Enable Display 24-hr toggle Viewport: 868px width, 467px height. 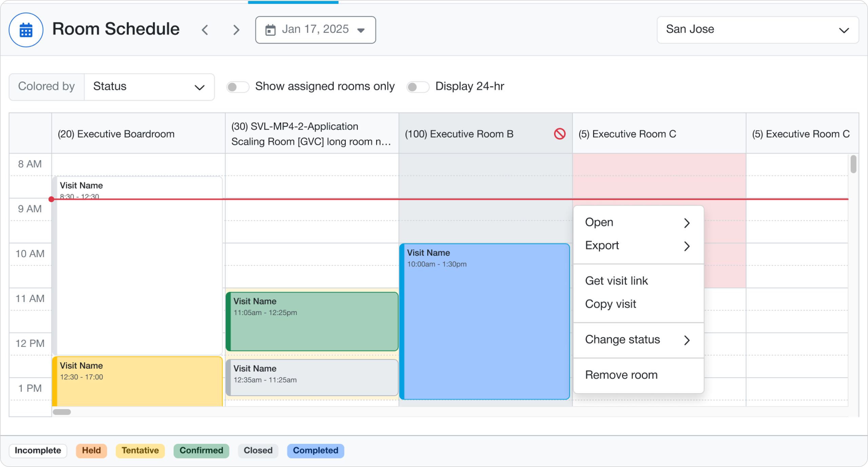pyautogui.click(x=417, y=87)
